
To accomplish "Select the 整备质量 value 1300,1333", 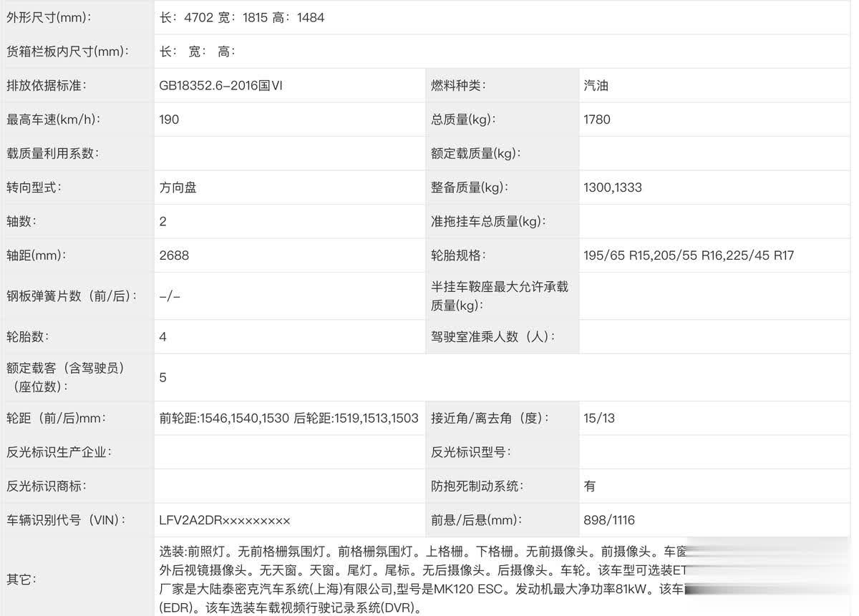I will (613, 187).
